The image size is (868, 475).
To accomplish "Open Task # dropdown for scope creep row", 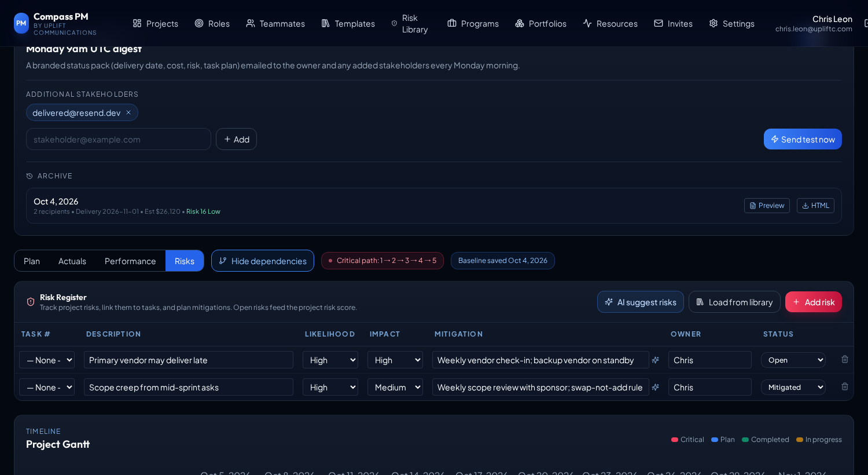I will pos(47,387).
